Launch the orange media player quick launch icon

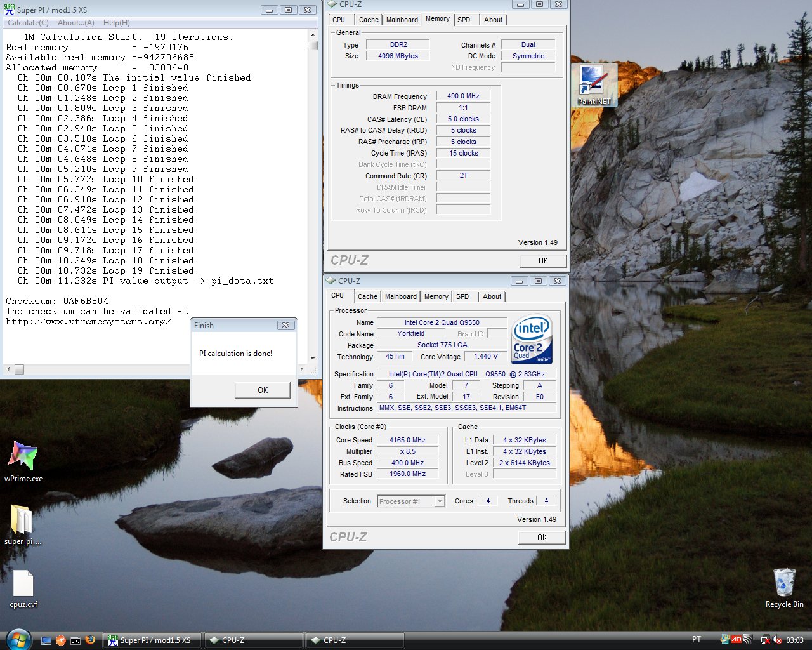pyautogui.click(x=61, y=640)
